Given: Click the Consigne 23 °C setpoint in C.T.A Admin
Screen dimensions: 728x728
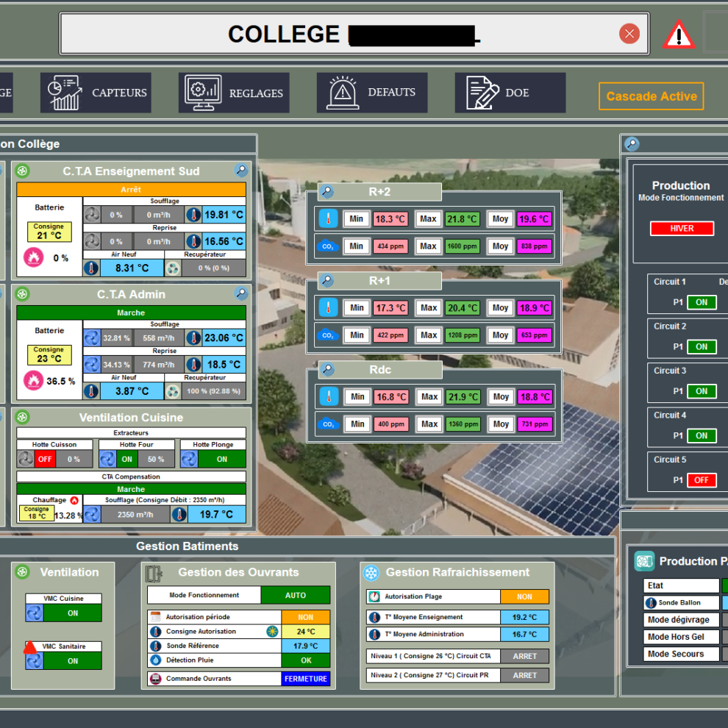Looking at the screenshot, I should click(x=49, y=356).
